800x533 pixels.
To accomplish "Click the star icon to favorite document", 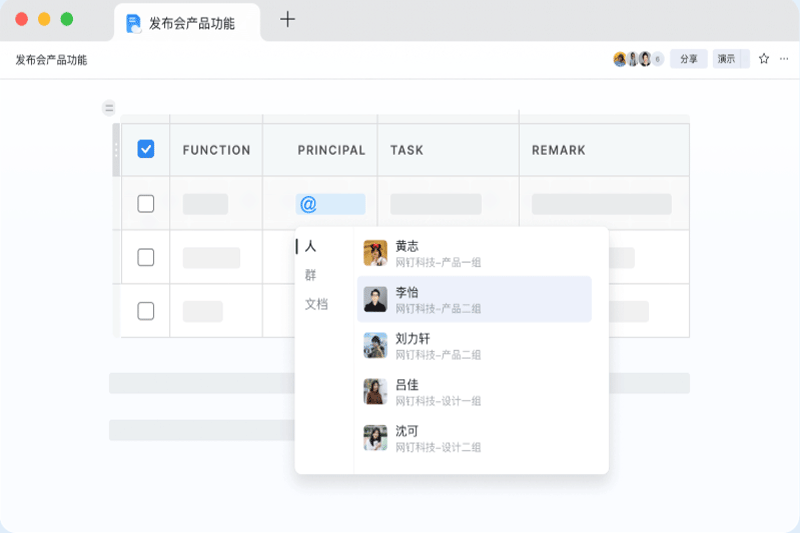I will 764,59.
